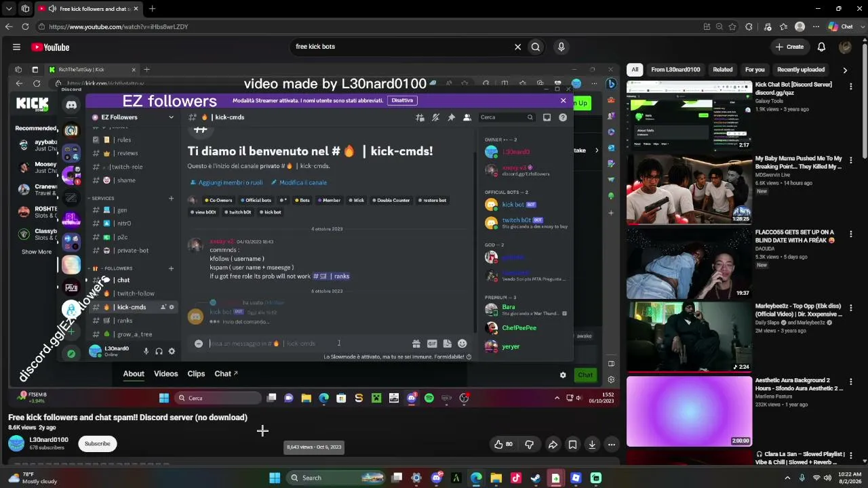Open YouTube notifications bell
The width and height of the screenshot is (868, 488).
(821, 47)
